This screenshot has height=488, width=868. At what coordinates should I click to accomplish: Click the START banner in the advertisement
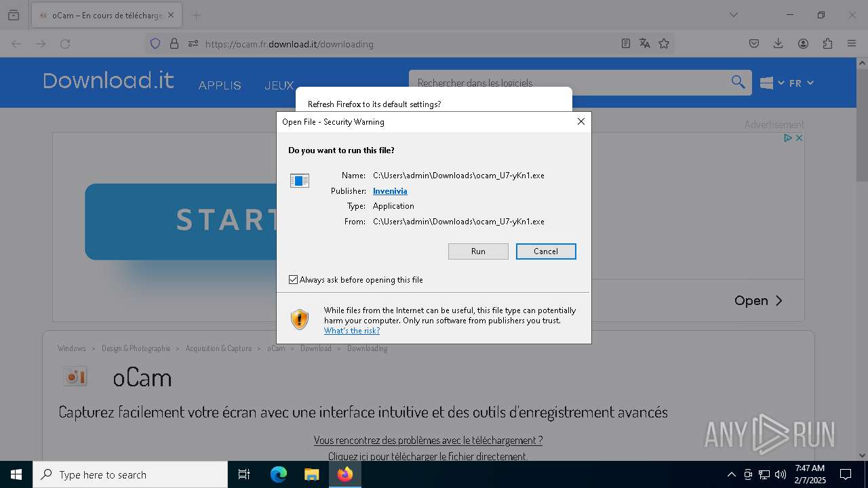pyautogui.click(x=180, y=222)
